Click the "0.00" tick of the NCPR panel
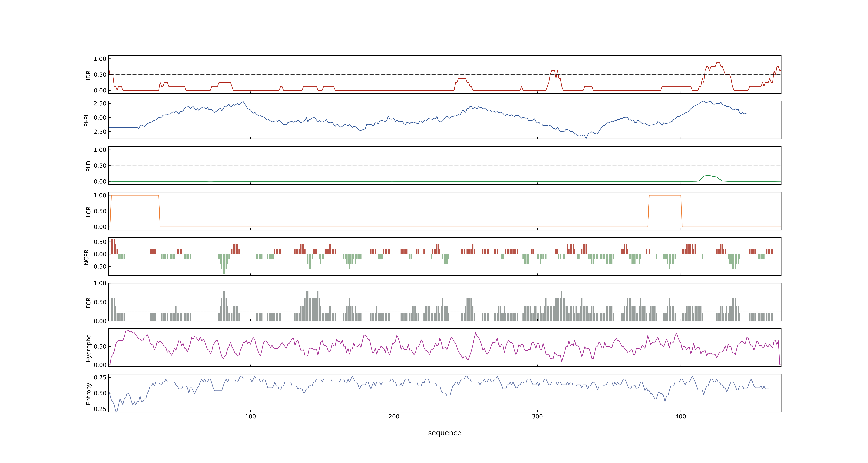This screenshot has width=868, height=463. (x=100, y=254)
